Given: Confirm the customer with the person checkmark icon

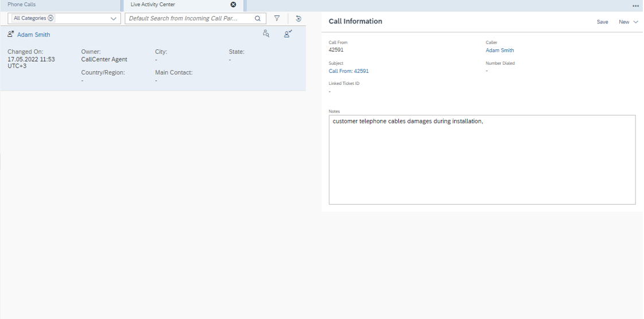Looking at the screenshot, I should (x=288, y=34).
